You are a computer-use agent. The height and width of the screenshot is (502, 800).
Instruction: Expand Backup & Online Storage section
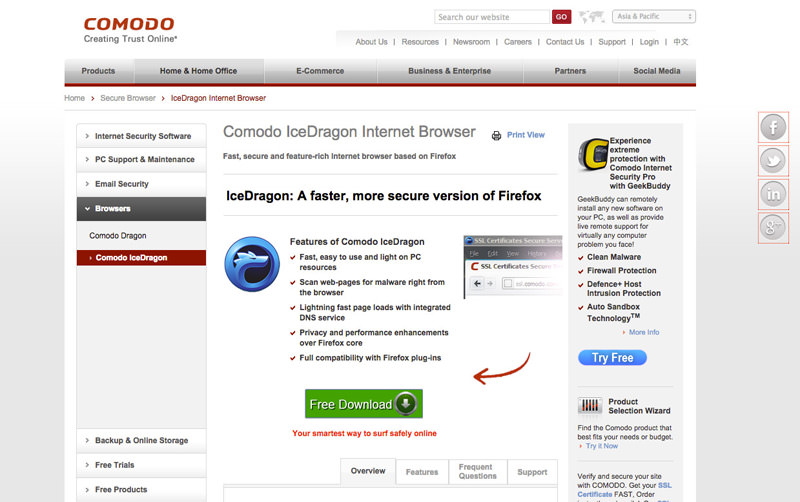(141, 440)
